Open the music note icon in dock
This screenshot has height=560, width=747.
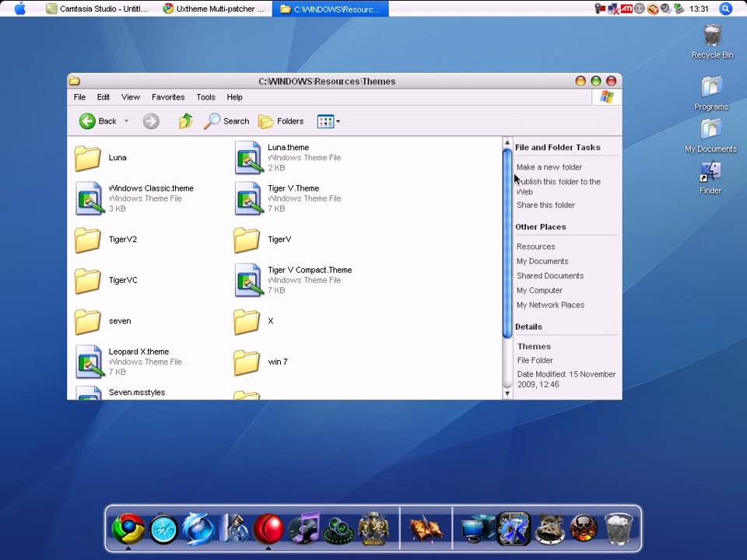click(x=303, y=529)
